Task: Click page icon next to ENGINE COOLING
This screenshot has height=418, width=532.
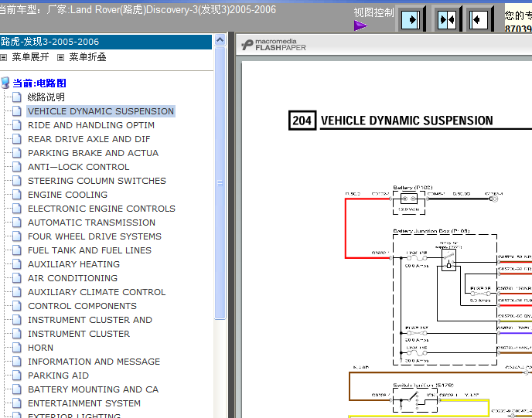Action: coord(17,195)
